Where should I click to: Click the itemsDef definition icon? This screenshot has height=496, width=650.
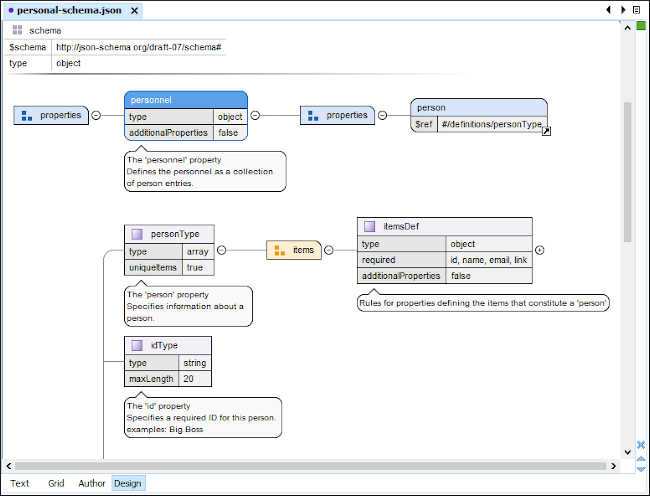coord(369,226)
